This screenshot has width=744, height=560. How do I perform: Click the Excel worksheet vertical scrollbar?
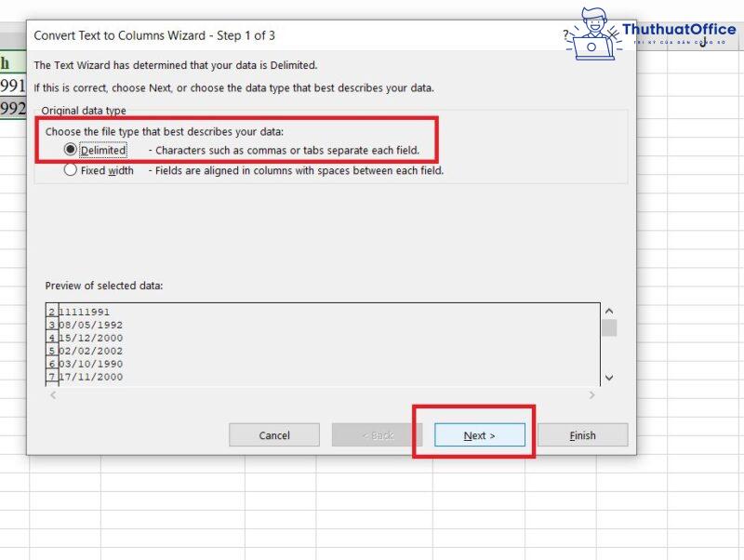pos(737,279)
